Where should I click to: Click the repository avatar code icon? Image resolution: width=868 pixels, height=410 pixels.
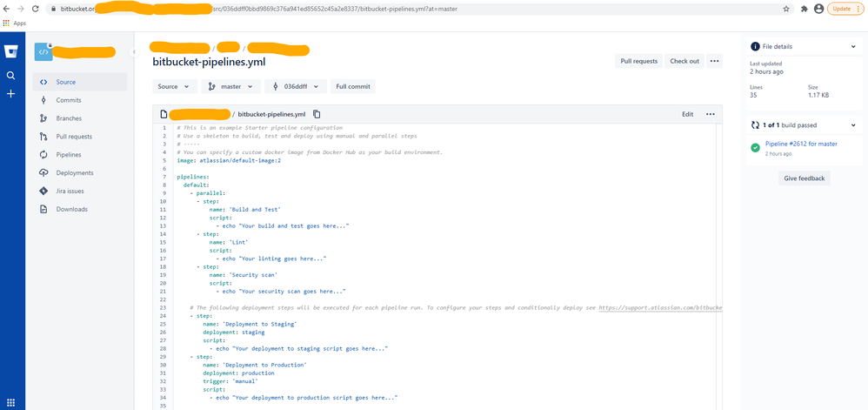43,51
